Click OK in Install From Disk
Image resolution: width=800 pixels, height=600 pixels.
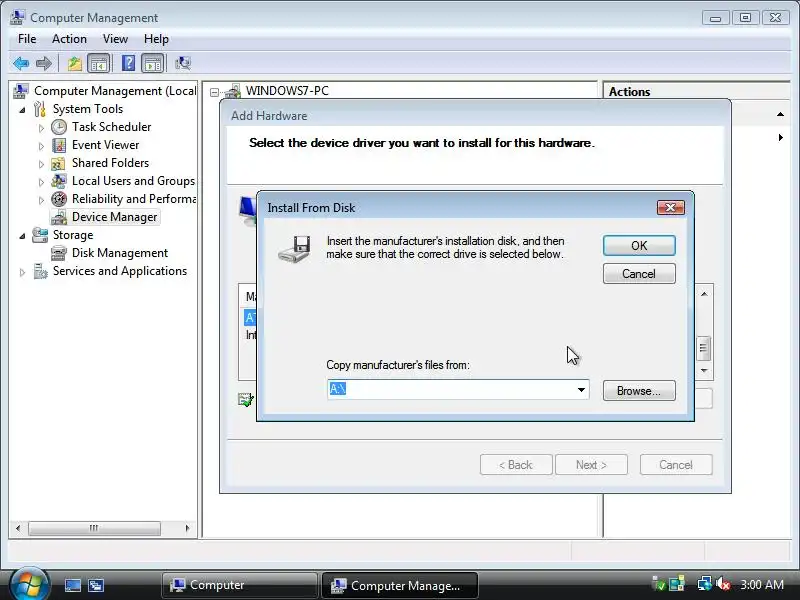[x=639, y=245]
